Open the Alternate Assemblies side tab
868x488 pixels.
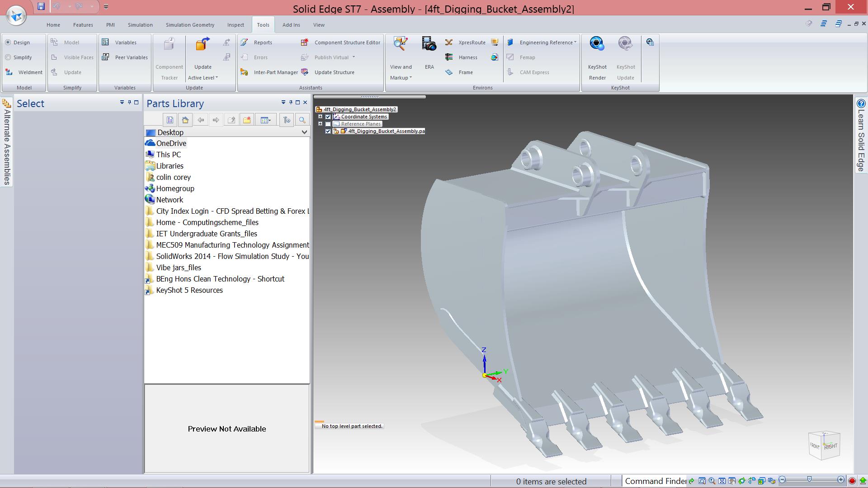6,142
